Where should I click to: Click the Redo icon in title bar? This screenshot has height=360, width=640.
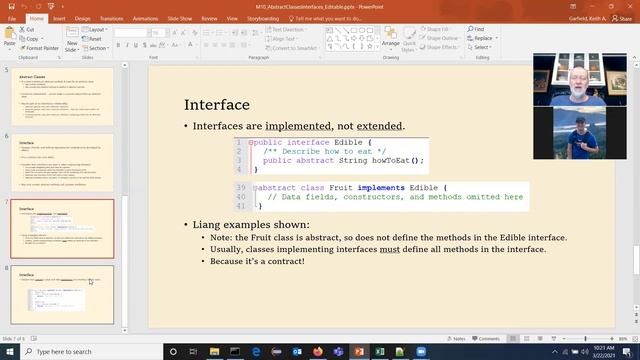coord(38,7)
